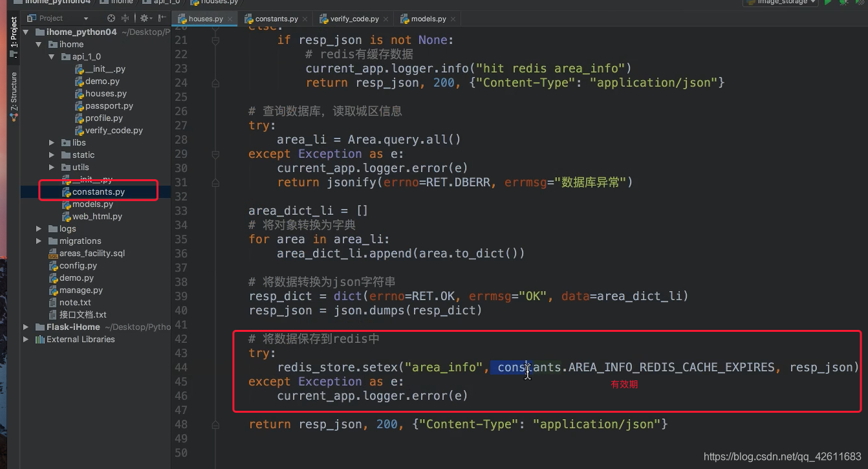
Task: Close the models.py tab
Action: tap(453, 19)
